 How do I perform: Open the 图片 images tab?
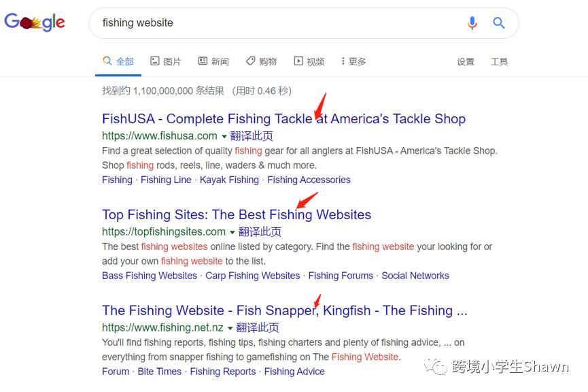pyautogui.click(x=166, y=61)
